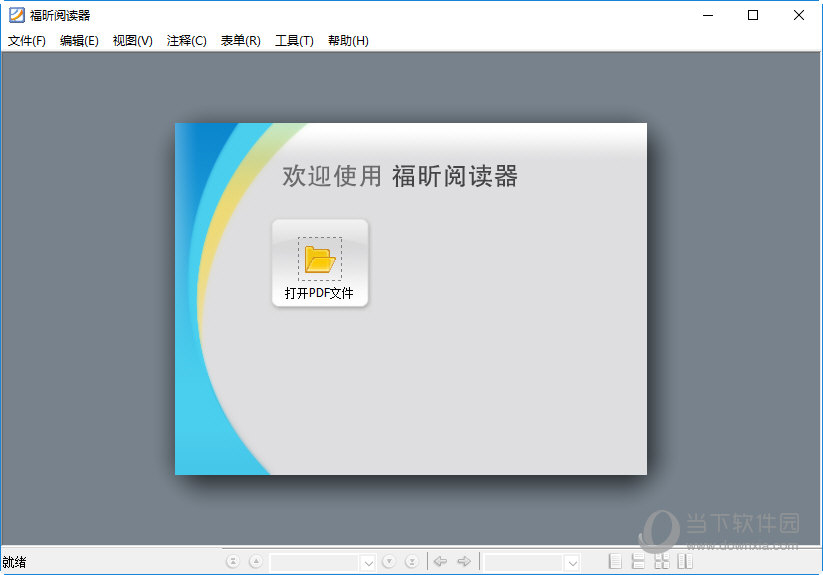
Task: Go to next page icon
Action: pyautogui.click(x=389, y=562)
